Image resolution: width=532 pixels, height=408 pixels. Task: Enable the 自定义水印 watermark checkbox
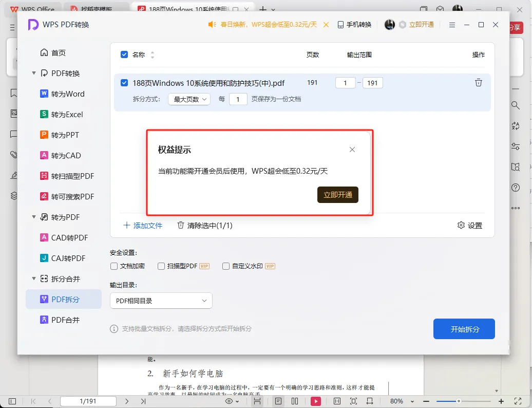[x=225, y=266]
